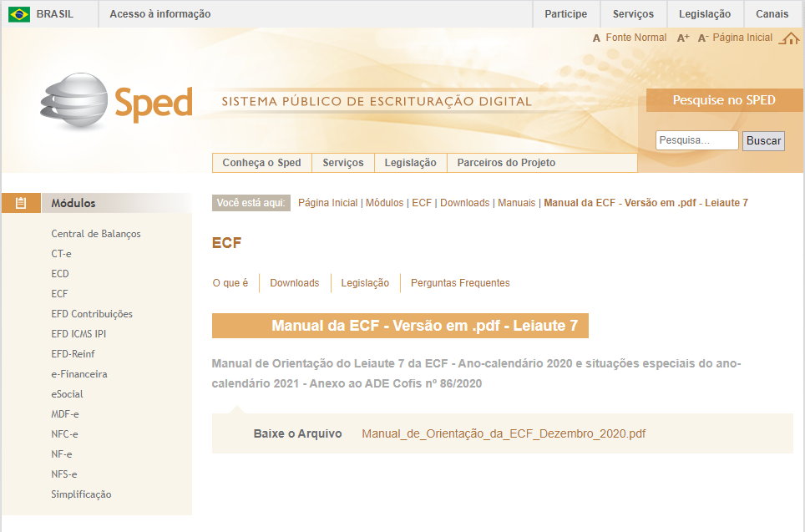The width and height of the screenshot is (805, 532).
Task: Click the Baixe o Arquivo label
Action: (x=298, y=434)
